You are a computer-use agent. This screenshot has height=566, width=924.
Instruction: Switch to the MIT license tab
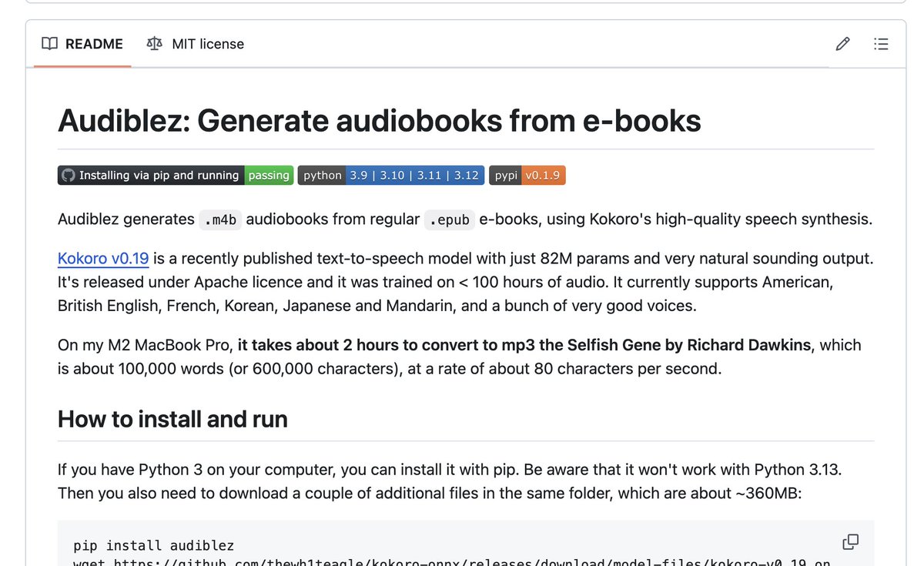(x=196, y=44)
